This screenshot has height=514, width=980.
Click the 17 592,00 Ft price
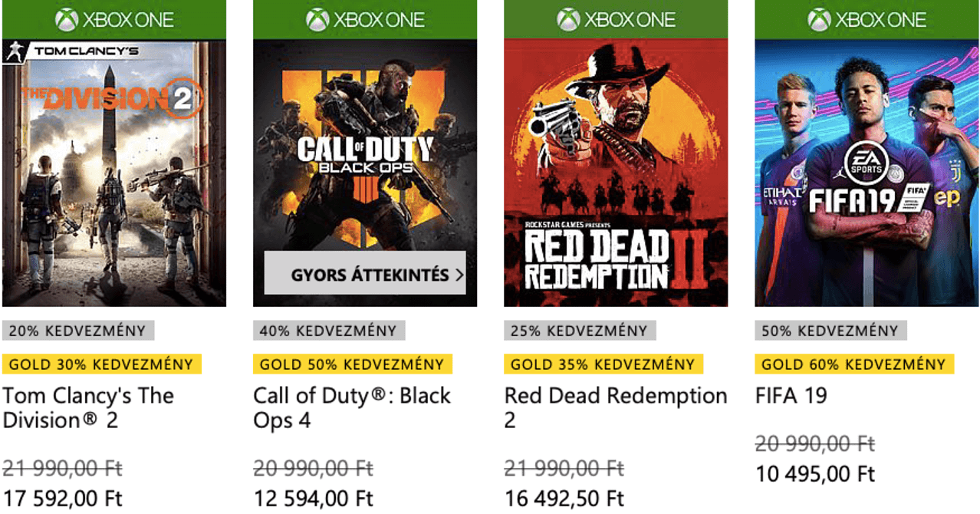[x=62, y=498]
